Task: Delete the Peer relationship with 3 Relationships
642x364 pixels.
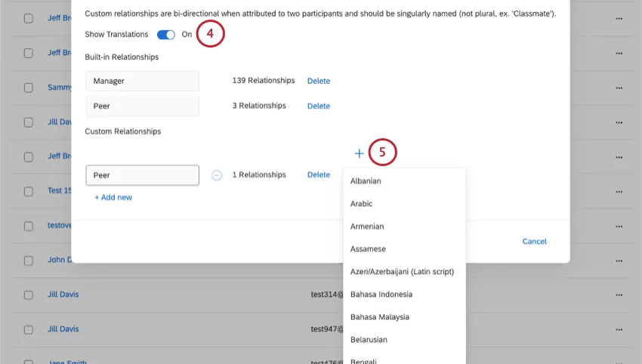Action: (x=319, y=106)
